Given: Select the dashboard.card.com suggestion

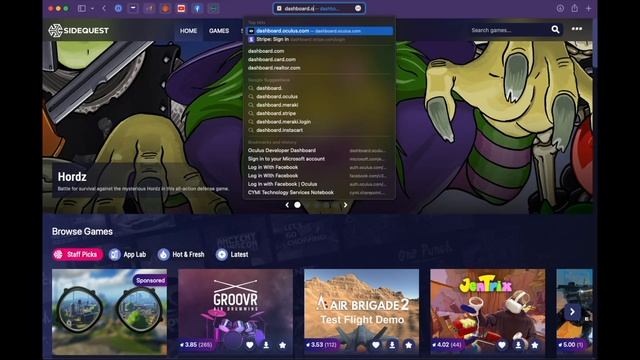Looking at the screenshot, I should click(271, 60).
